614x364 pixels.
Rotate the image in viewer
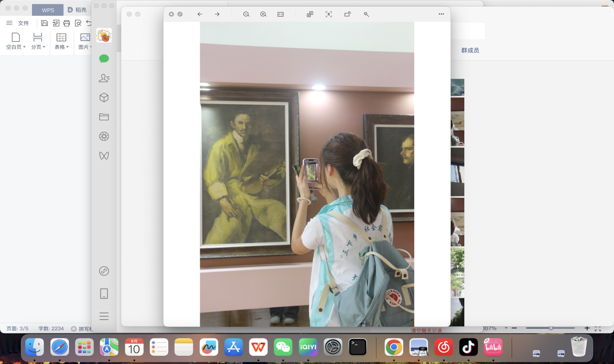[348, 14]
